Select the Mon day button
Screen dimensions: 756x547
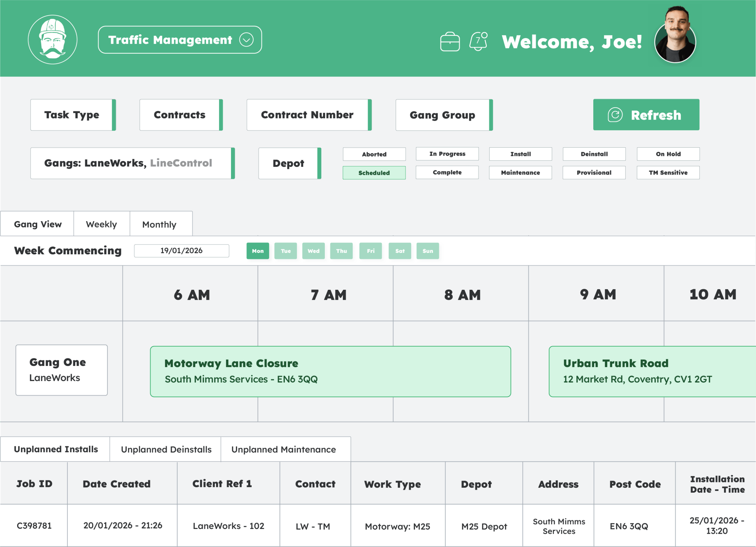258,251
